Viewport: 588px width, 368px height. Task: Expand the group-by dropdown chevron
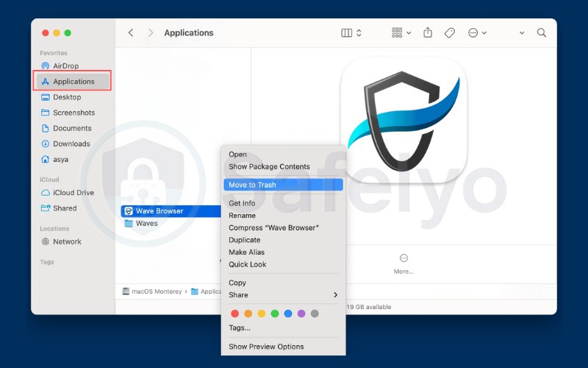coord(409,33)
